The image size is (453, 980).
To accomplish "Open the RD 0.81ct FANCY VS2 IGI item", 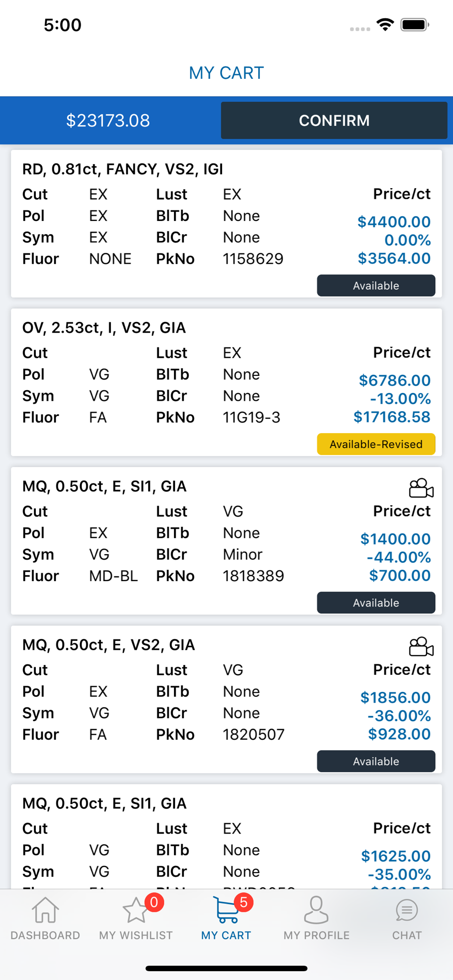I will coord(123,169).
